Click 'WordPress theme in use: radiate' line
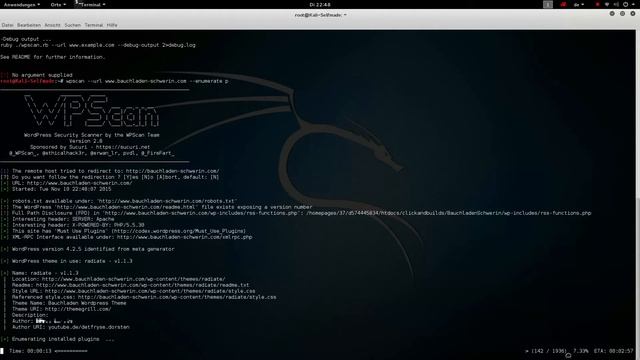 point(67,261)
